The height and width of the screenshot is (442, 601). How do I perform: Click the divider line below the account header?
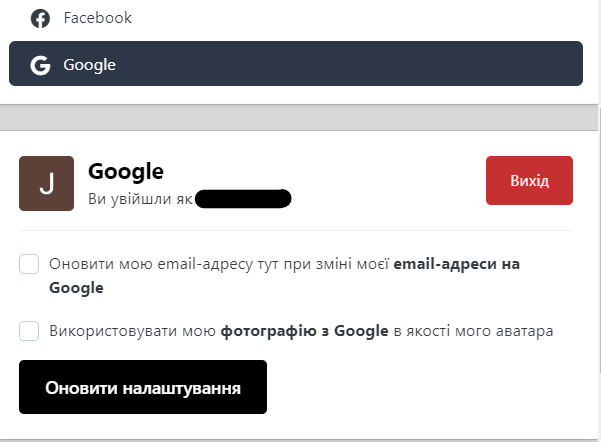coord(295,231)
